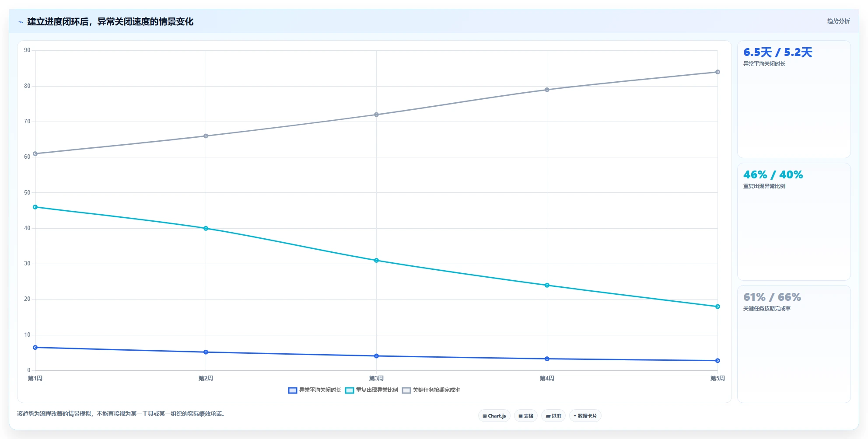Click the 61% / 66% metric value
Viewport: 868px width, 439px height.
772,297
